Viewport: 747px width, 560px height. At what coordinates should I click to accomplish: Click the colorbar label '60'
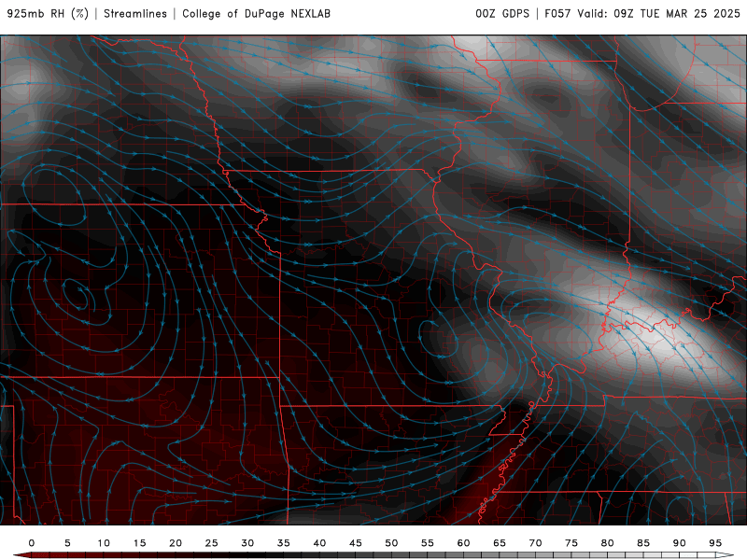(463, 543)
